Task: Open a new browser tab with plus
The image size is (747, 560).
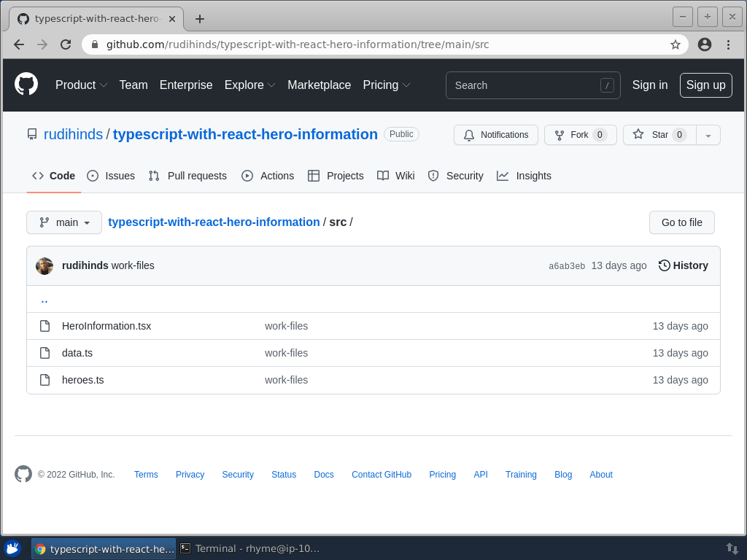Action: coord(200,18)
